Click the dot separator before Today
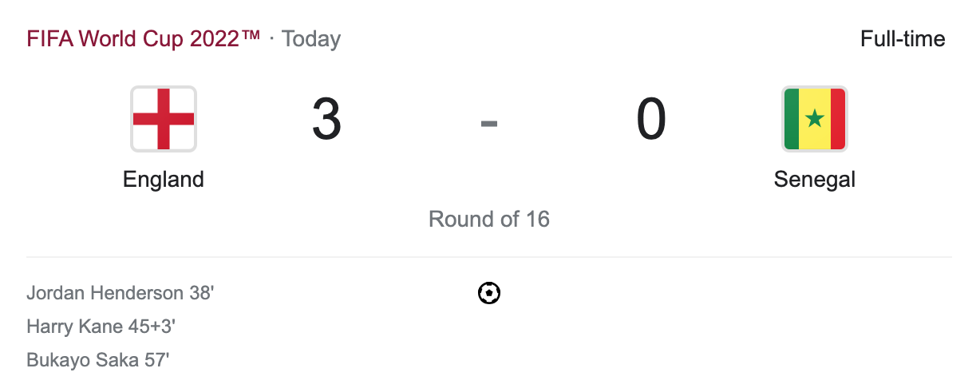 [271, 40]
